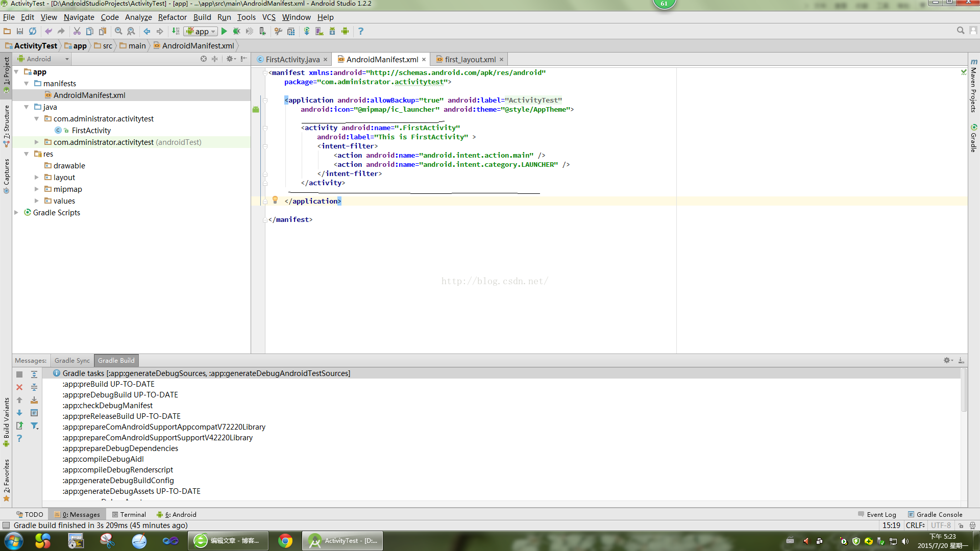Click the Make Project toolbar icon
The width and height of the screenshot is (980, 551).
[176, 31]
